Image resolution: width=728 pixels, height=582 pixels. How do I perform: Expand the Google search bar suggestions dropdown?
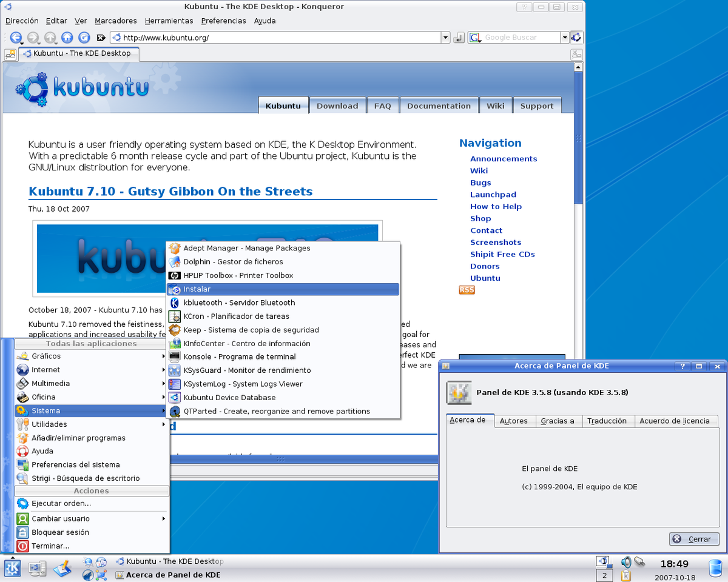(564, 38)
